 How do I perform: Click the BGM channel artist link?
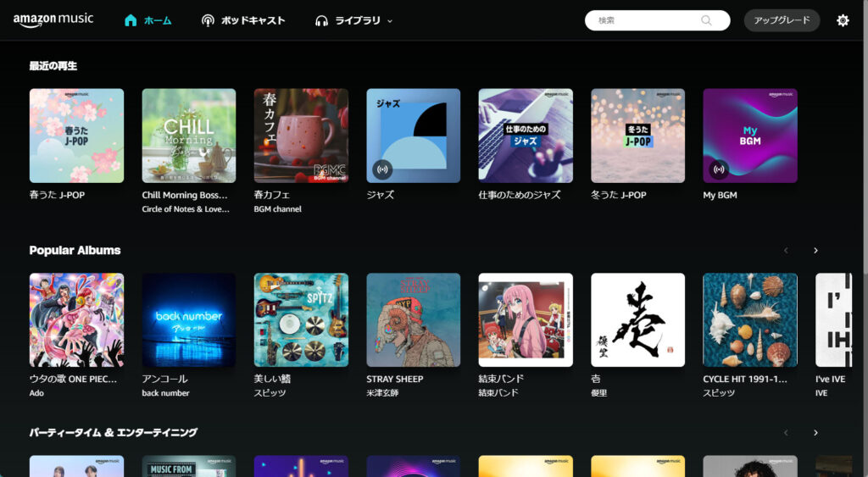click(278, 209)
